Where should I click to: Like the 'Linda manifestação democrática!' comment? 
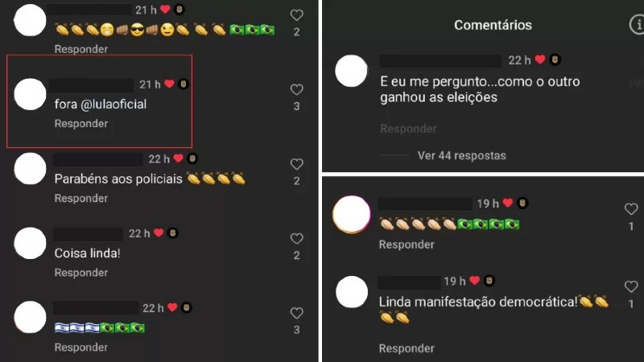click(x=631, y=286)
